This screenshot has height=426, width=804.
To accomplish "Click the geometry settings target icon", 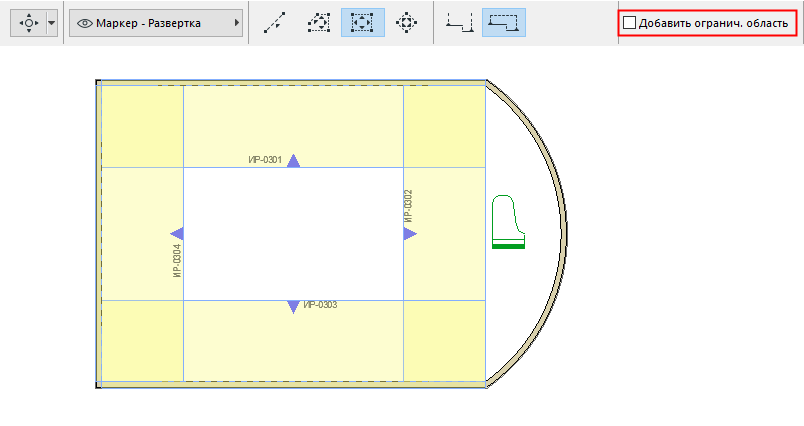I will (29, 23).
